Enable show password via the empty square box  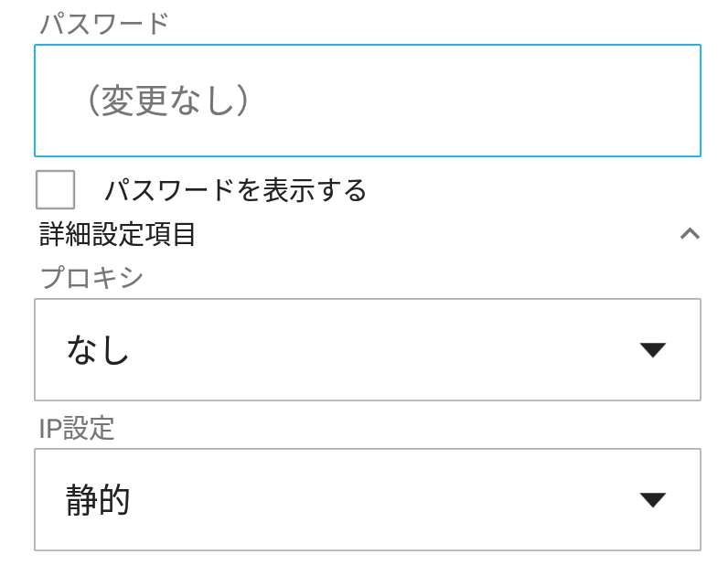[x=55, y=189]
